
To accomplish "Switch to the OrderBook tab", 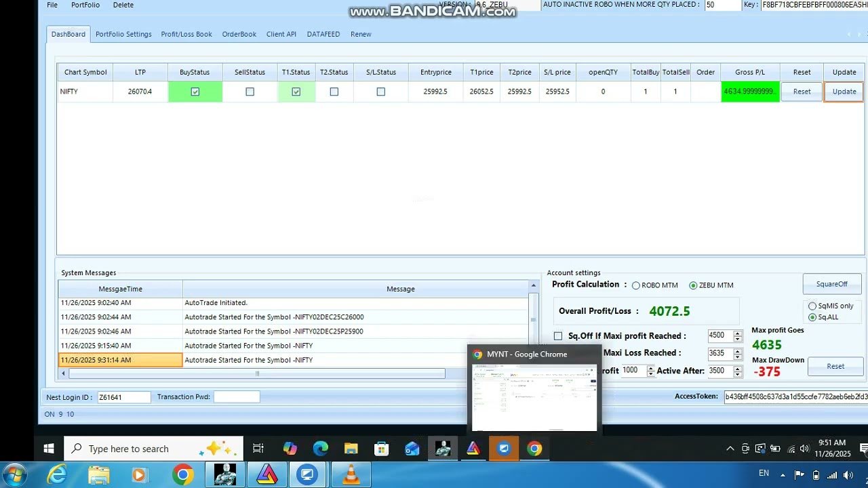I will [239, 34].
